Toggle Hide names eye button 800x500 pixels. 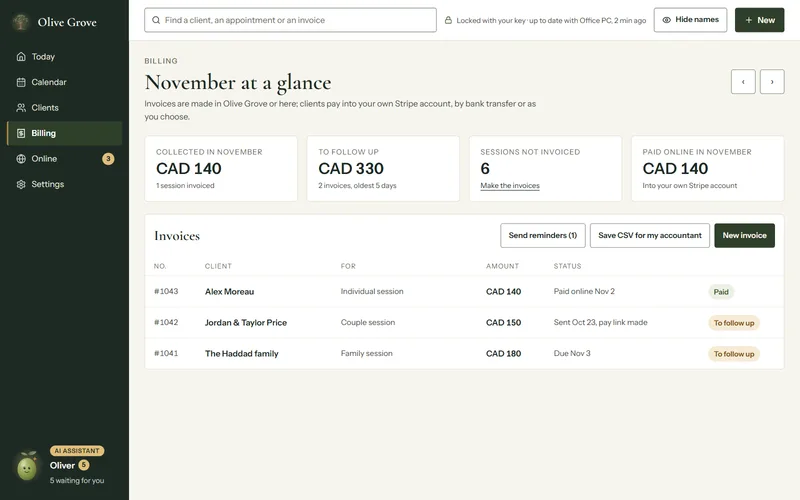pos(690,20)
